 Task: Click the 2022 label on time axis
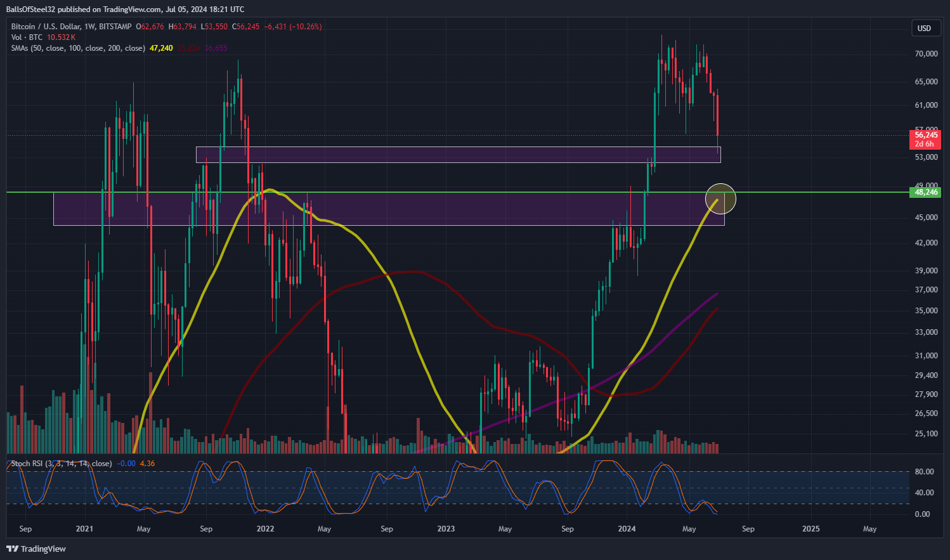(265, 529)
